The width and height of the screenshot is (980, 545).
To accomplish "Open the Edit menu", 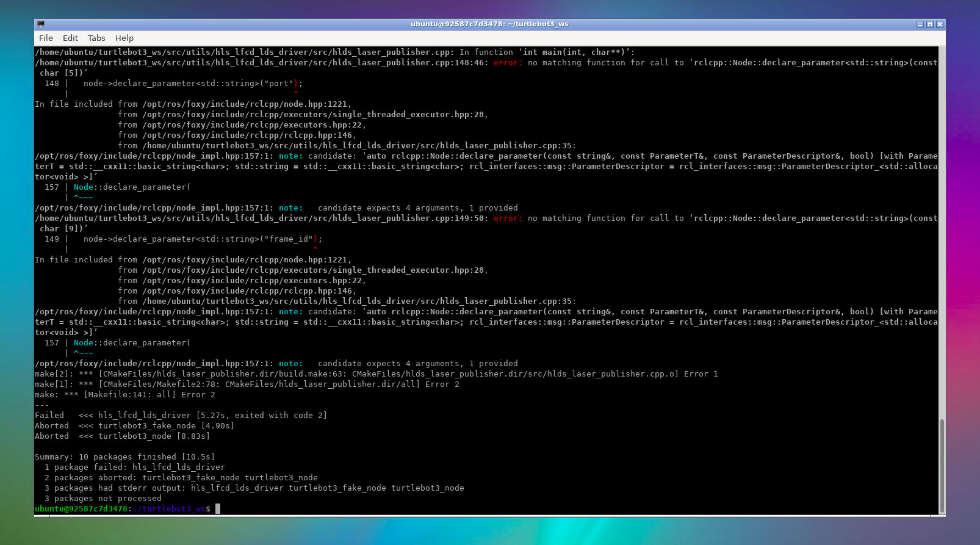I will click(70, 38).
